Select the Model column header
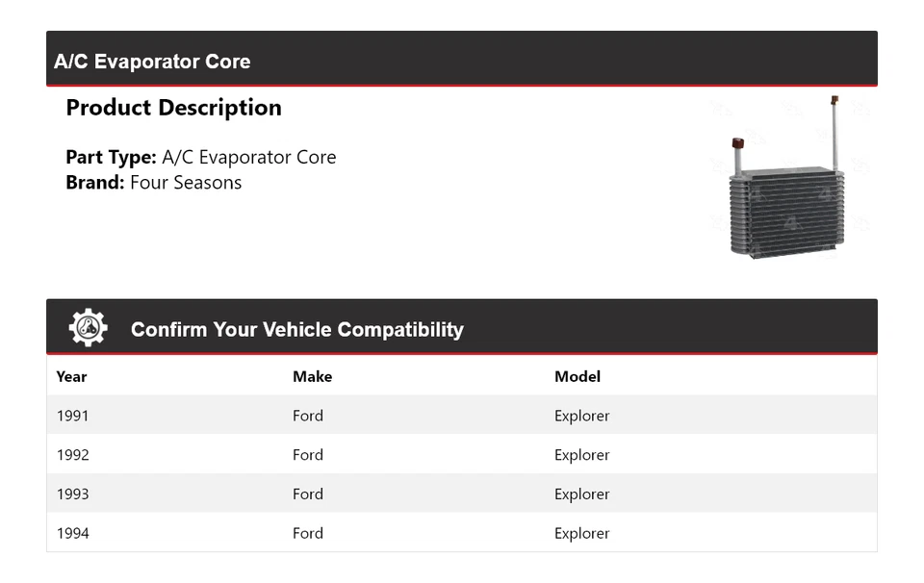 pos(577,376)
